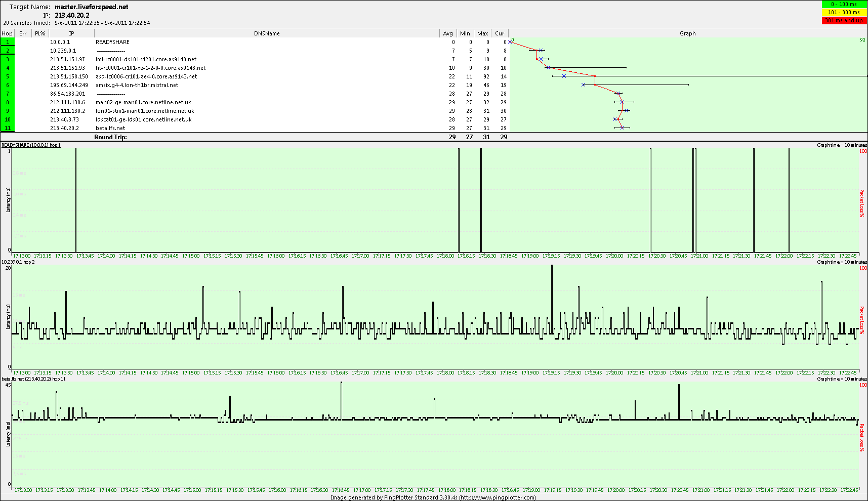This screenshot has height=501, width=868.
Task: Select DNS name lml-rc0001-ds101-vl201.core.as9143.net
Action: coord(146,59)
